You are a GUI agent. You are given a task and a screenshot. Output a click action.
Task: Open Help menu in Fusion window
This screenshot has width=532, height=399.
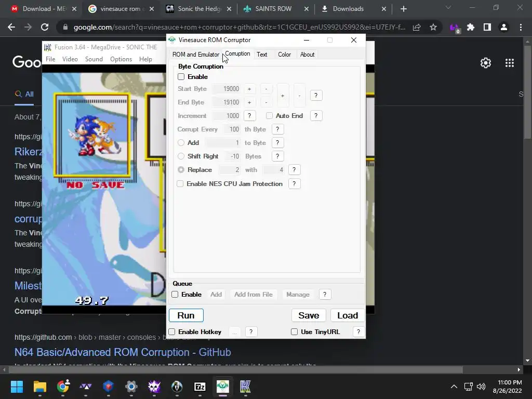pyautogui.click(x=145, y=59)
